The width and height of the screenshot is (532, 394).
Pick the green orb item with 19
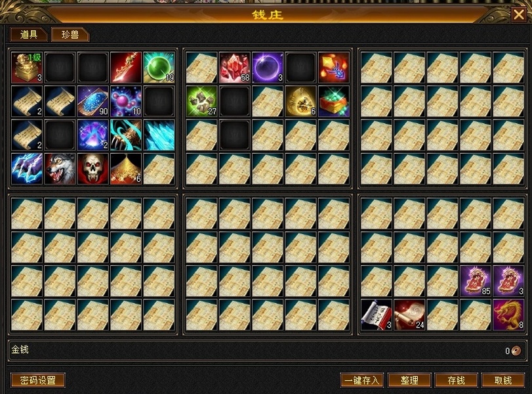coord(159,67)
